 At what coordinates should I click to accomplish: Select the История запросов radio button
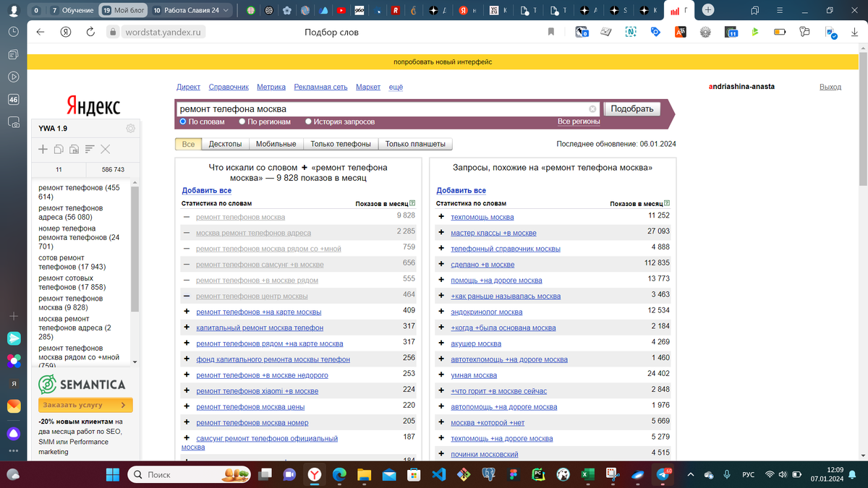(x=308, y=122)
